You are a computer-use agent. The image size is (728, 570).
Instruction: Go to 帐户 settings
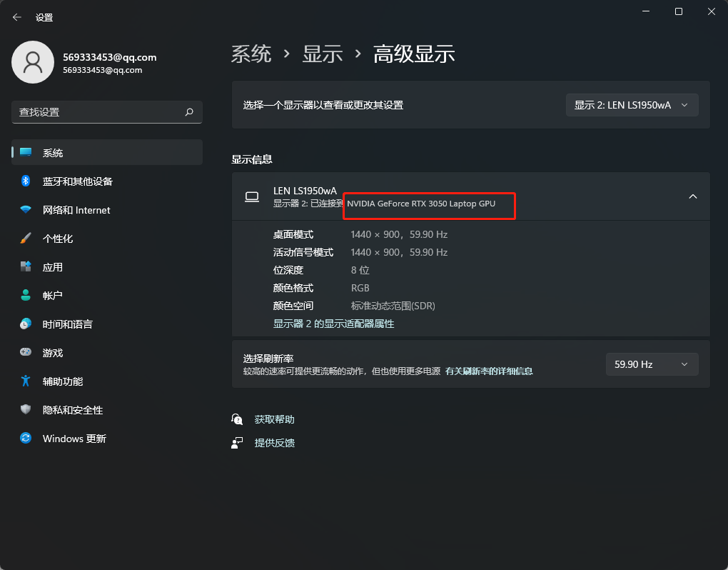[x=107, y=296]
